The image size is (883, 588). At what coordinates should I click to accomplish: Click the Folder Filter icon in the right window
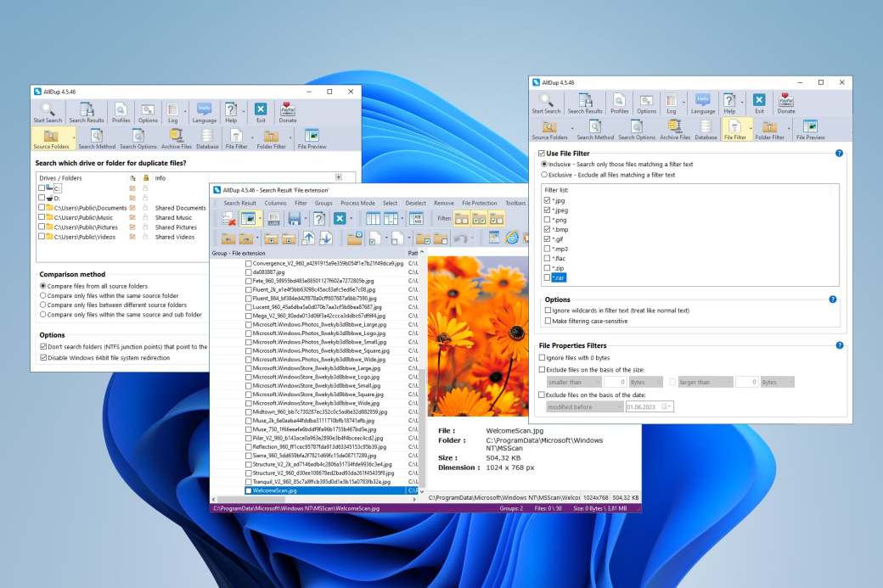click(769, 130)
